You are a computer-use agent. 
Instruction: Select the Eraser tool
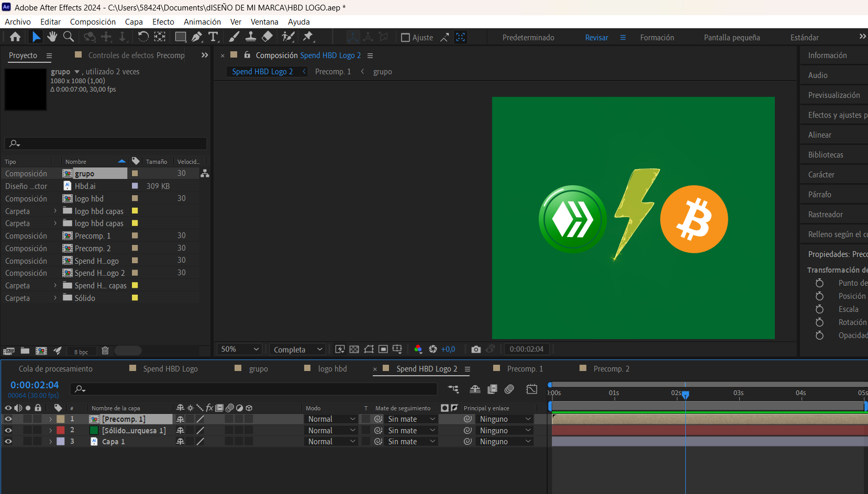pos(267,37)
